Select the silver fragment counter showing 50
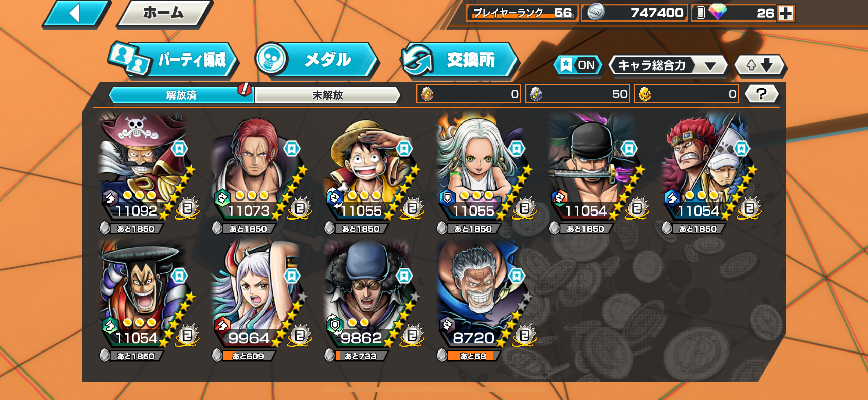The width and height of the screenshot is (868, 400). click(x=577, y=94)
